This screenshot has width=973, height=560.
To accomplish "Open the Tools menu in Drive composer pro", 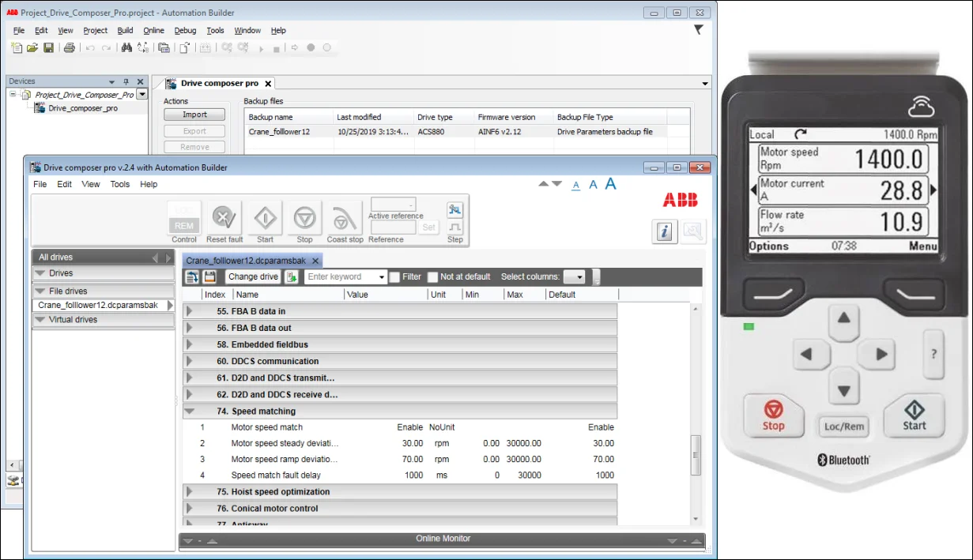I will 120,184.
